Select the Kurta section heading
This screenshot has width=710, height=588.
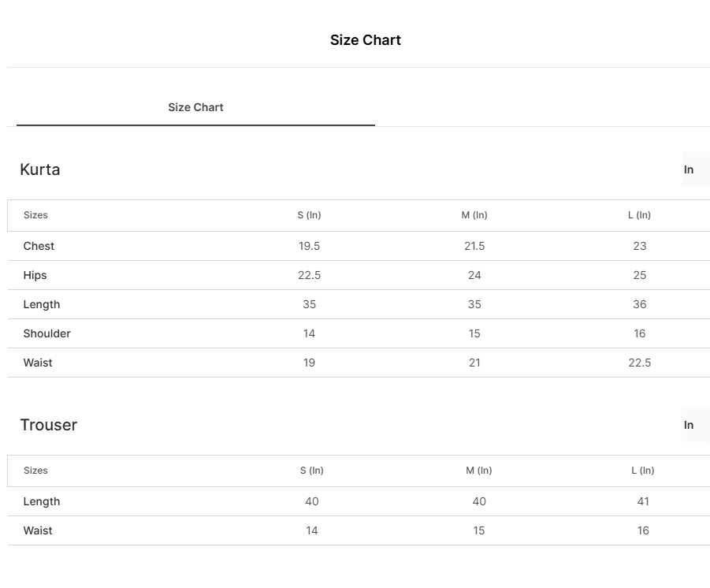[x=39, y=169]
